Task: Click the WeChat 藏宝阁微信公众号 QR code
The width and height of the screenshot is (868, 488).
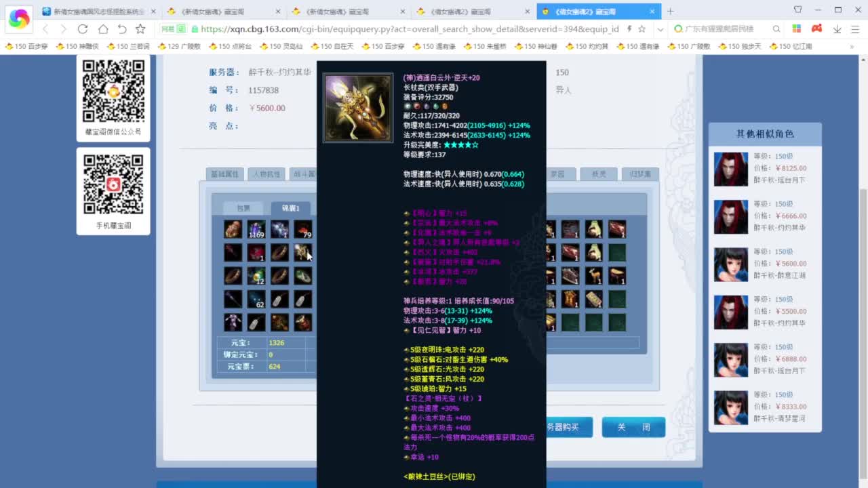Action: [x=113, y=91]
